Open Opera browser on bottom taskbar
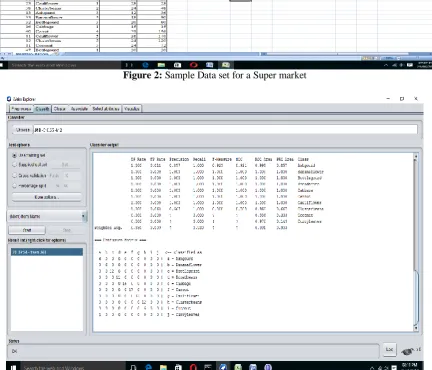 click(x=193, y=367)
